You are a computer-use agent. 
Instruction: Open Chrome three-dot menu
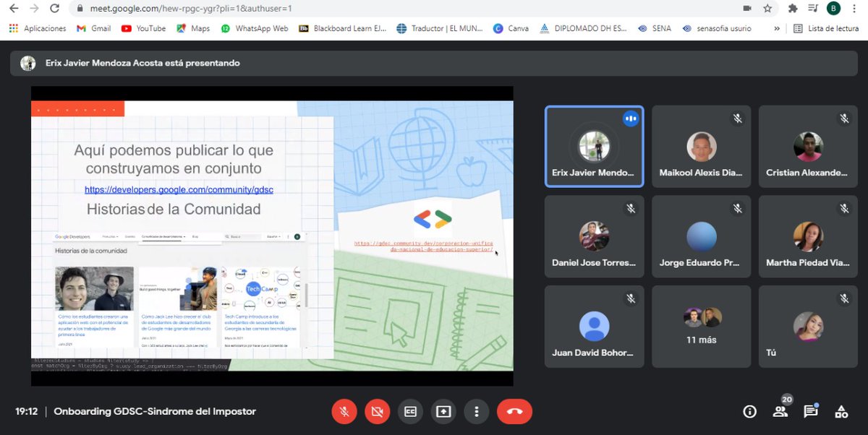[x=854, y=9]
